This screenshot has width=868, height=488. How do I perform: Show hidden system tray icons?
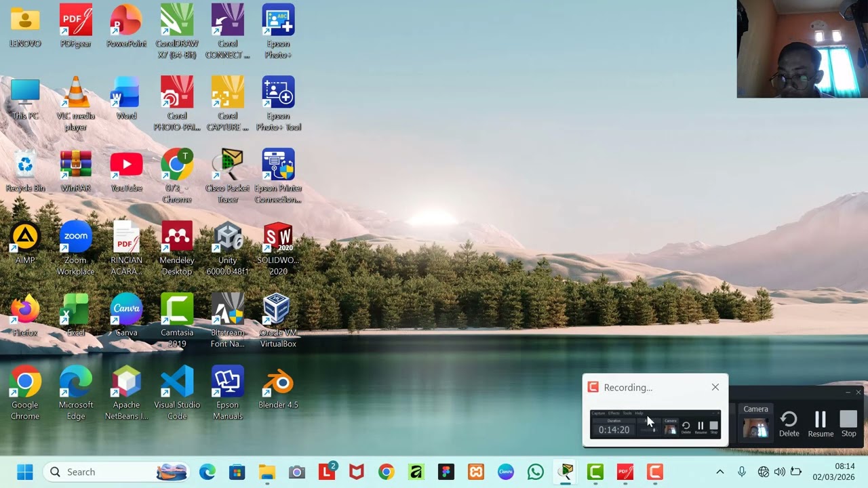(720, 472)
